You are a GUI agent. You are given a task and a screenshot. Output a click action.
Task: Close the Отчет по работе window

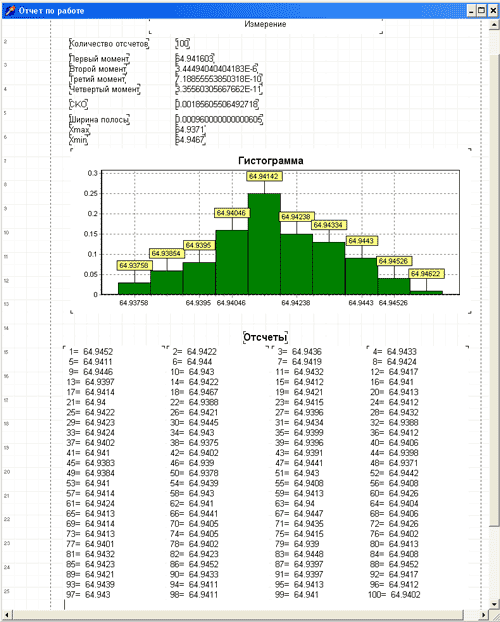coord(492,11)
